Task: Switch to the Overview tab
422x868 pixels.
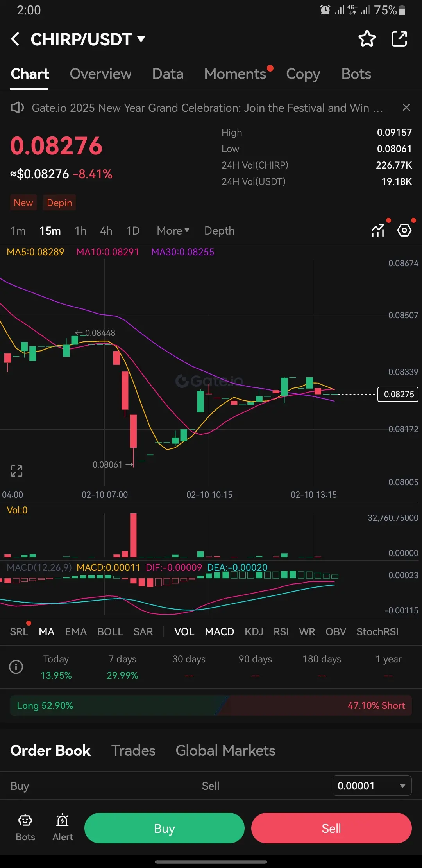Action: (100, 74)
